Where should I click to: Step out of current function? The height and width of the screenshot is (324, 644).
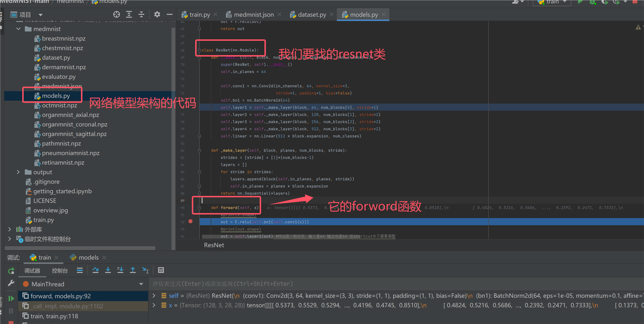(x=133, y=270)
